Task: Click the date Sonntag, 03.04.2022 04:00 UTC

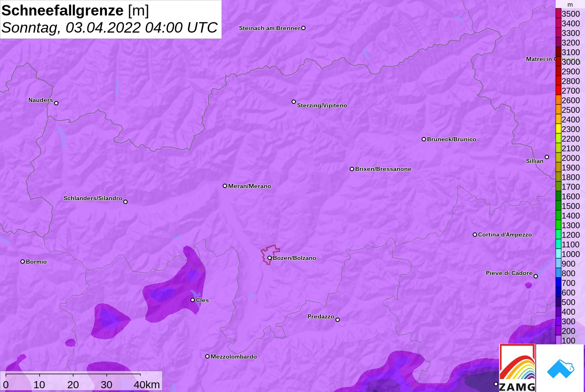Action: [109, 28]
